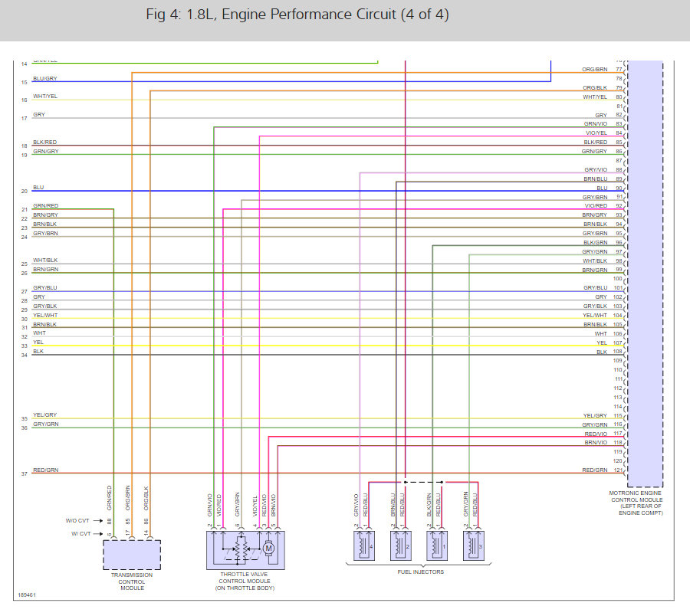Click the BLK label at pin 108
The image size is (690, 616).
(x=602, y=352)
